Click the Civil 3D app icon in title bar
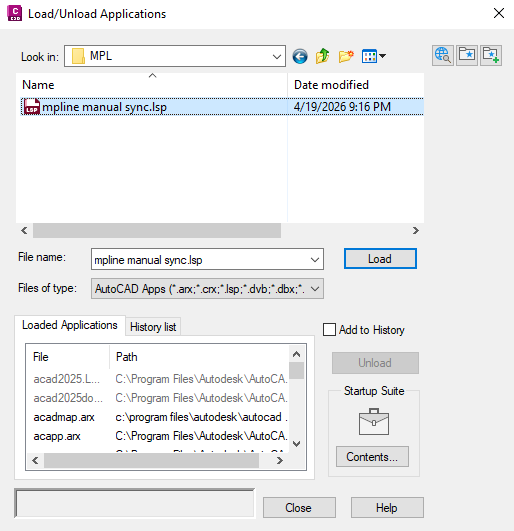 click(x=15, y=14)
